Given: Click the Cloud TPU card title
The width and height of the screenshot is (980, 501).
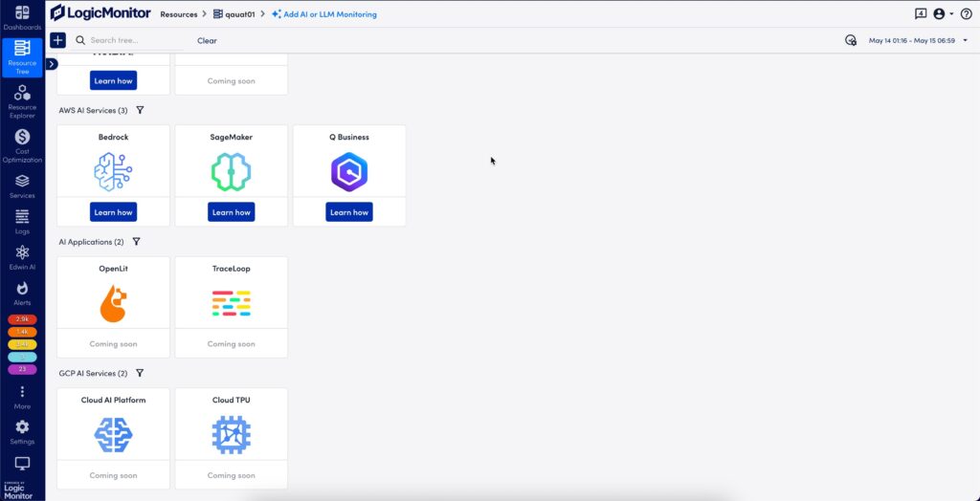Looking at the screenshot, I should click(232, 400).
